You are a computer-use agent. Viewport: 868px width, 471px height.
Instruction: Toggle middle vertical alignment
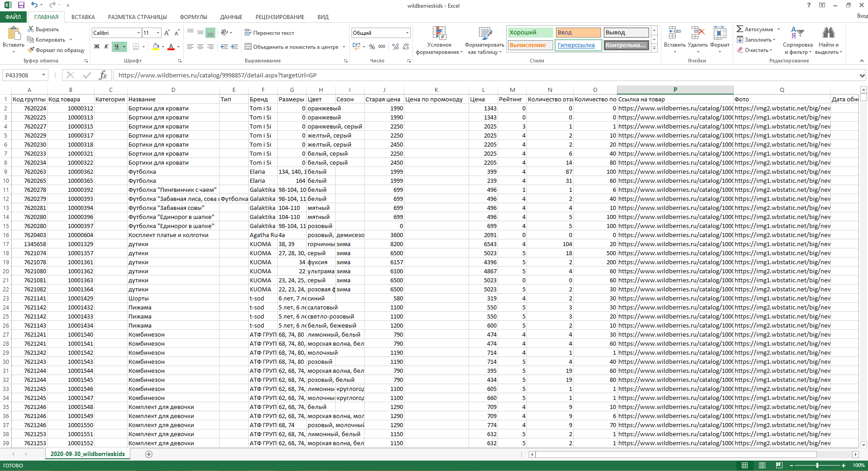point(200,33)
